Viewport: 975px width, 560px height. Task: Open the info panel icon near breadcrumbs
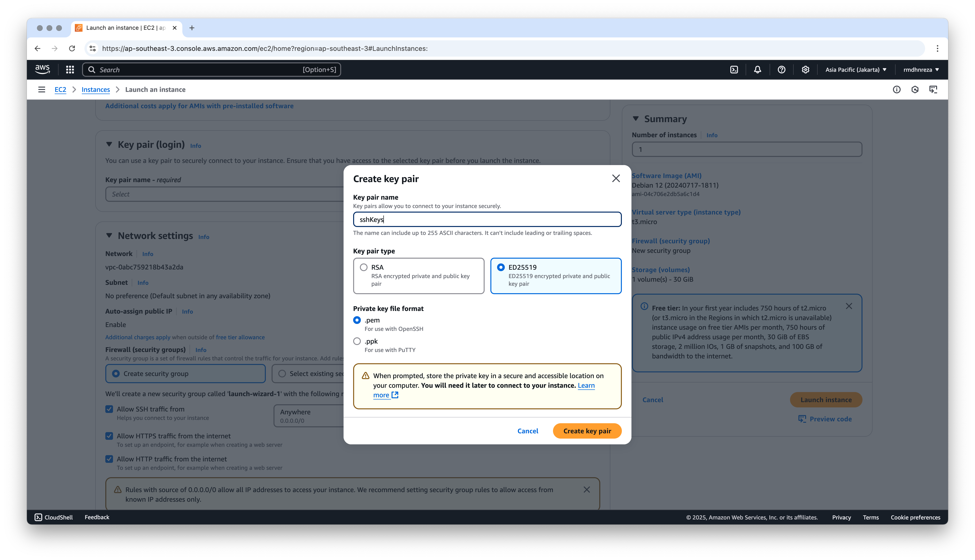click(897, 90)
